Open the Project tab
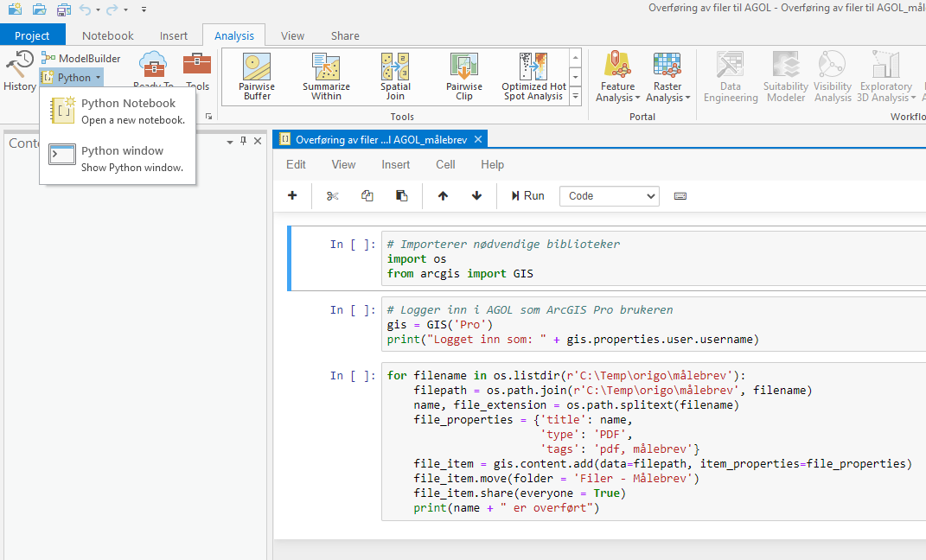 coord(33,35)
